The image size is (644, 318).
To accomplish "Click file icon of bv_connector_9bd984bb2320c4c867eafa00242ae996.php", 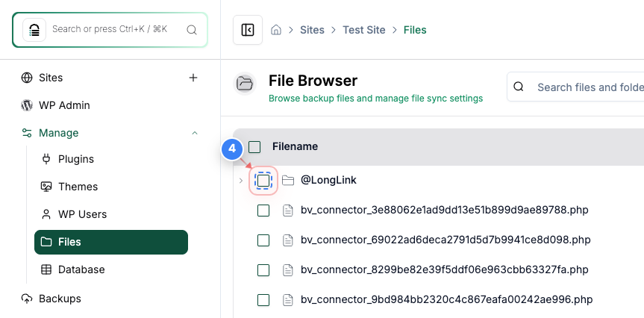I will coord(288,300).
